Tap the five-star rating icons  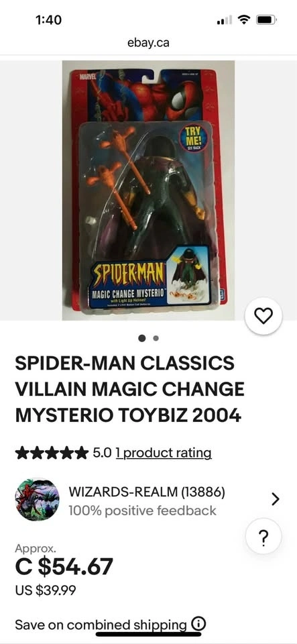pyautogui.click(x=52, y=453)
